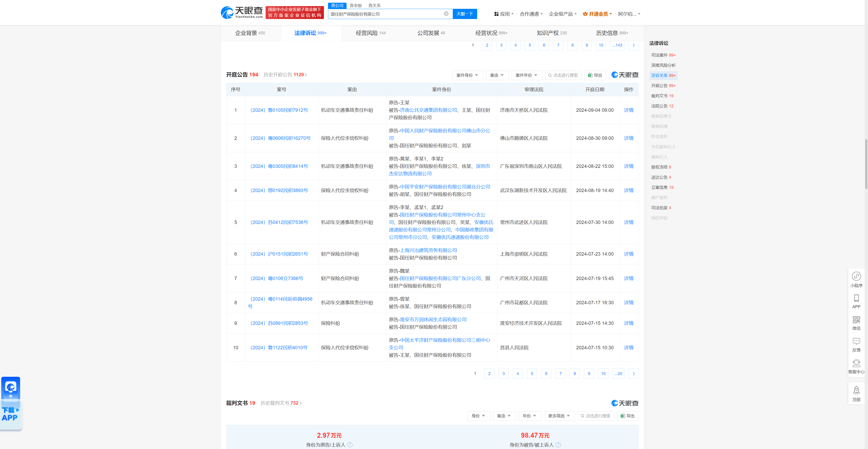This screenshot has height=449, width=868.
Task: Expand the 案件年份 filter dropdown
Action: (x=527, y=75)
